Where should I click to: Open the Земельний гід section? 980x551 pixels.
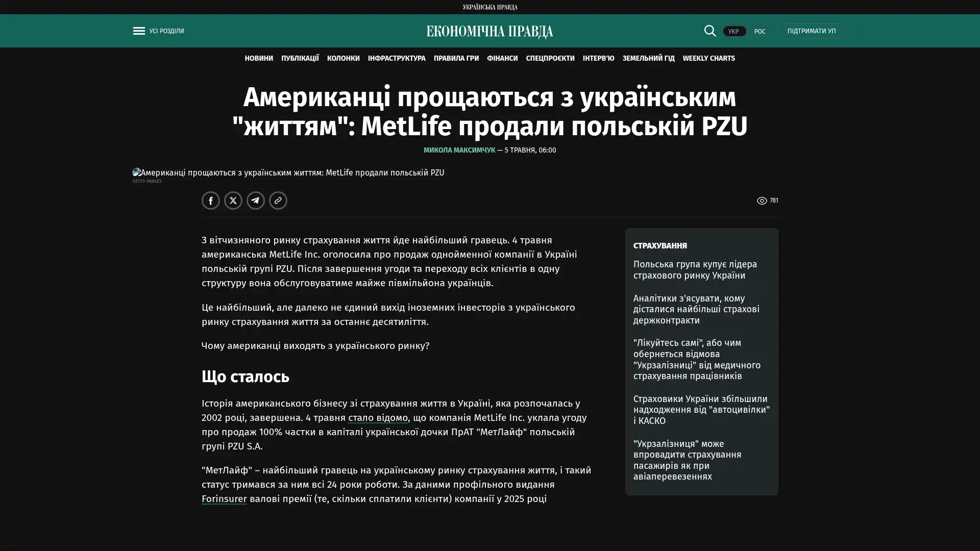(649, 58)
